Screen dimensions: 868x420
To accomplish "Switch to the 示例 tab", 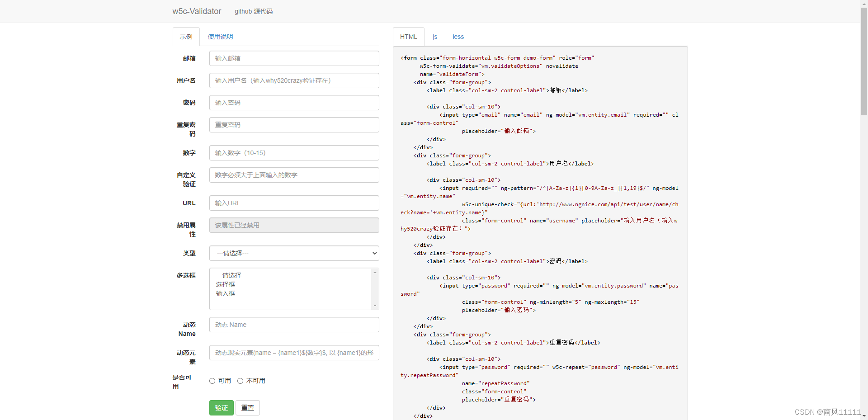I will coord(186,37).
